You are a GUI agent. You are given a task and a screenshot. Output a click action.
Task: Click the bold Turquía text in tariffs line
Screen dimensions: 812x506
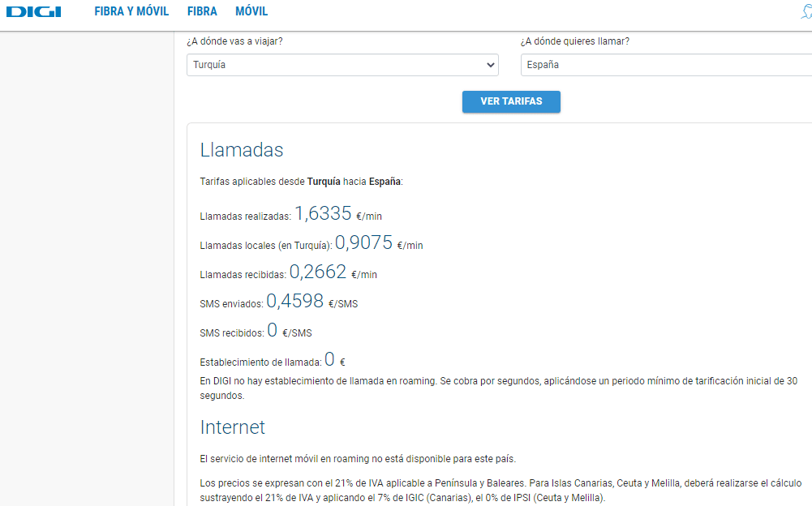click(x=324, y=182)
